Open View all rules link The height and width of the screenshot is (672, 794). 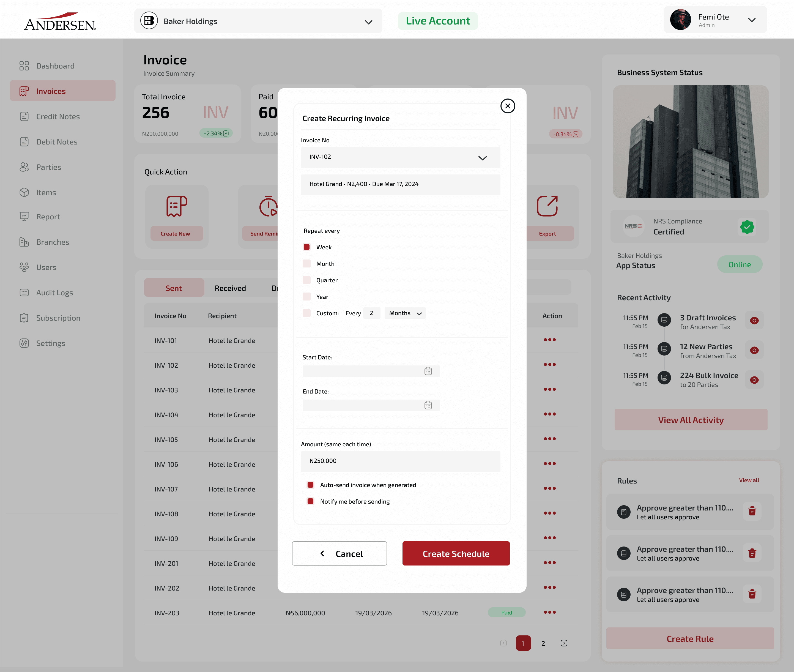pyautogui.click(x=749, y=480)
